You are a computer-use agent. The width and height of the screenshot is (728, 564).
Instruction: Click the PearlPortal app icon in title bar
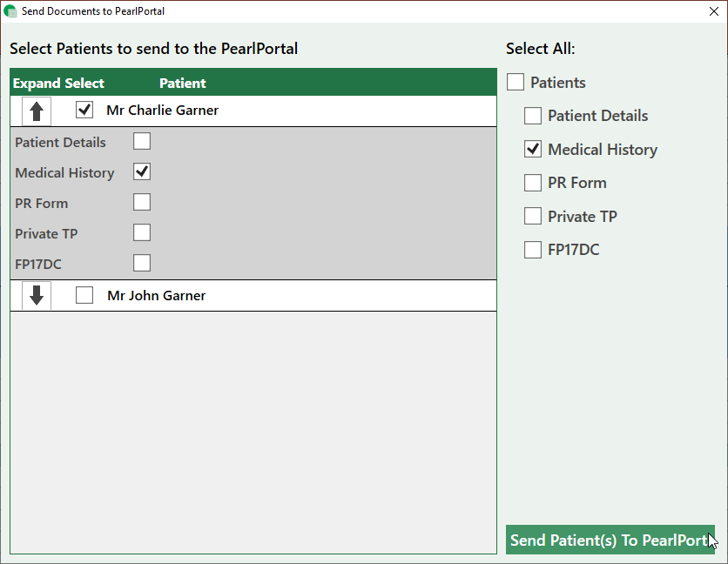click(x=10, y=11)
